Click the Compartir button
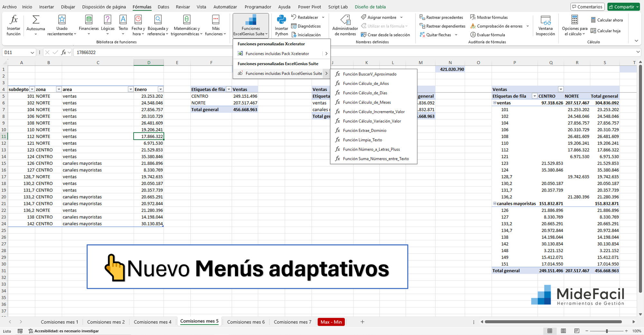The image size is (644, 335). [624, 7]
